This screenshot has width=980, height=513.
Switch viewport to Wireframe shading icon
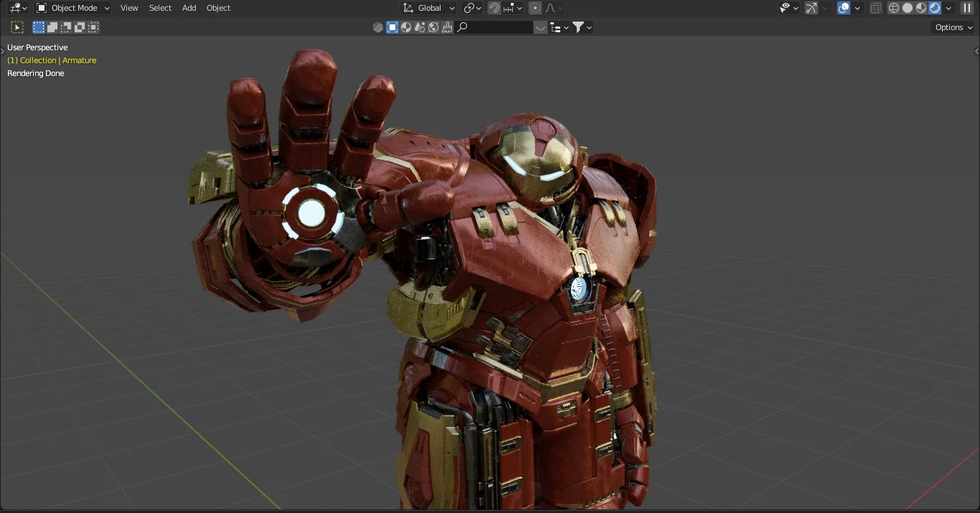coord(893,8)
